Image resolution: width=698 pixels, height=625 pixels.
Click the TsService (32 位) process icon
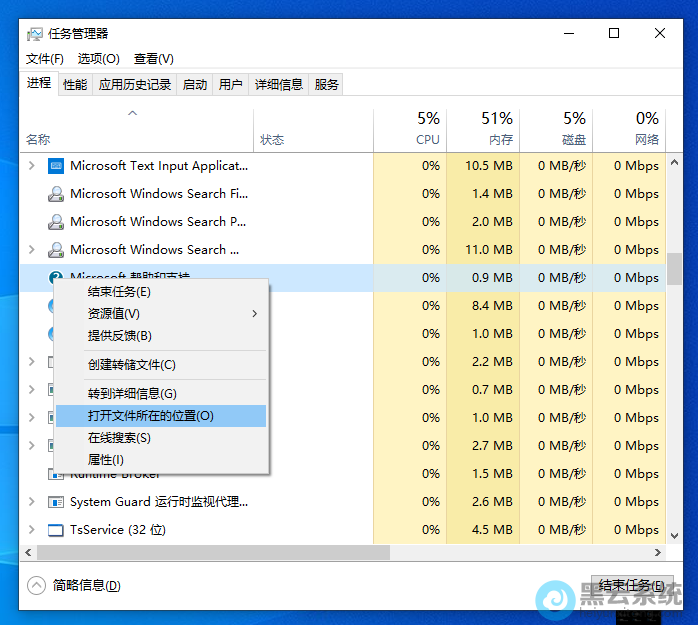(x=56, y=530)
